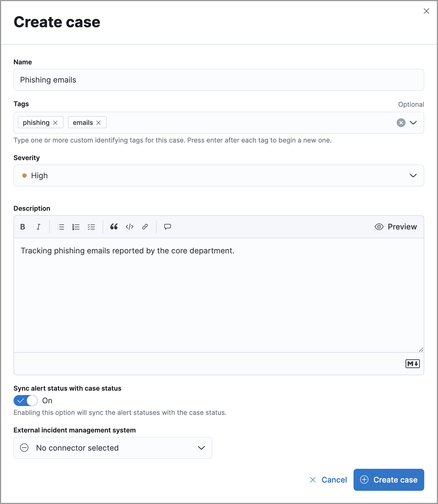
Task: Expand the Tags combo box chevron
Action: pyautogui.click(x=413, y=123)
